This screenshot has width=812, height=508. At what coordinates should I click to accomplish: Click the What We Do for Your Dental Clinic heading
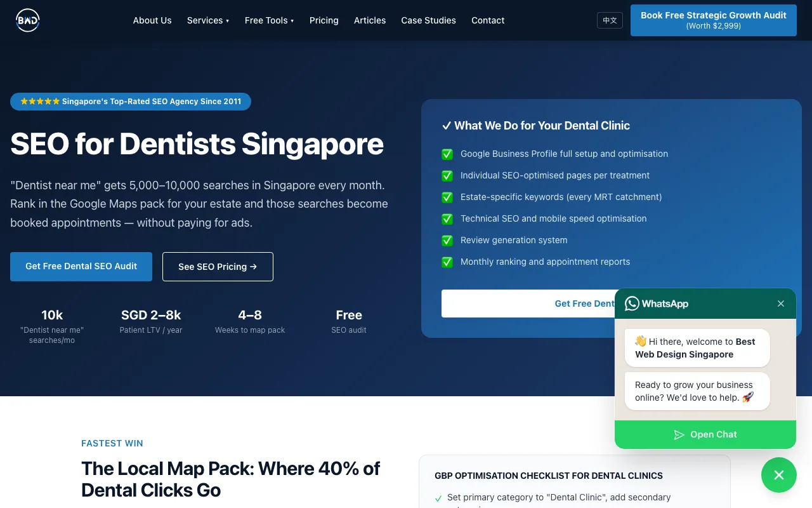(536, 126)
